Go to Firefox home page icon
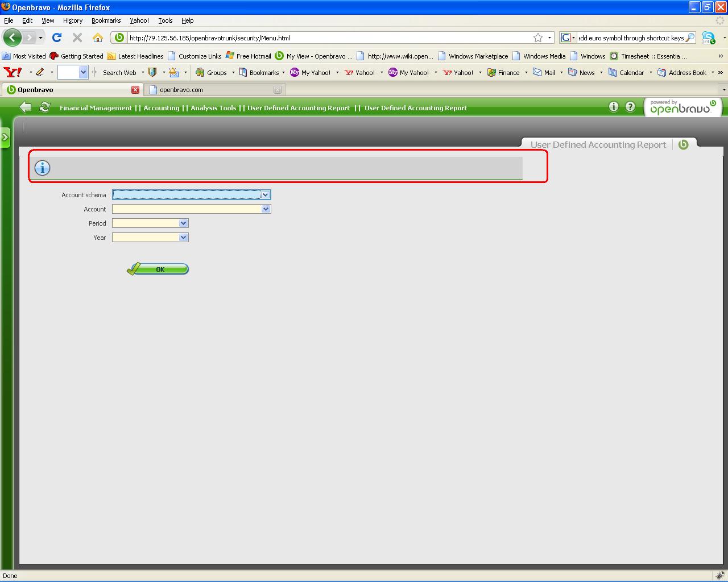The width and height of the screenshot is (728, 582). click(x=98, y=38)
